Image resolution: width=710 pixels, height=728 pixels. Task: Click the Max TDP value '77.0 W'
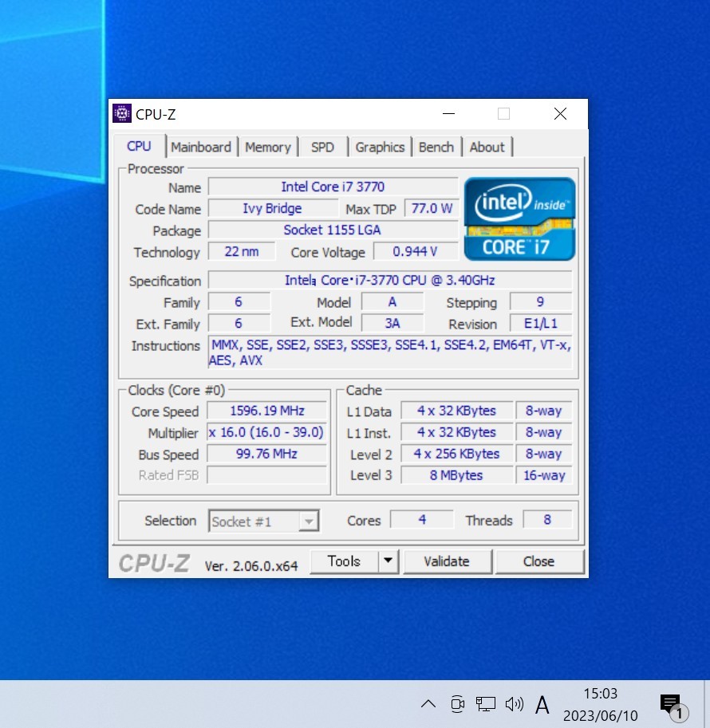point(432,208)
